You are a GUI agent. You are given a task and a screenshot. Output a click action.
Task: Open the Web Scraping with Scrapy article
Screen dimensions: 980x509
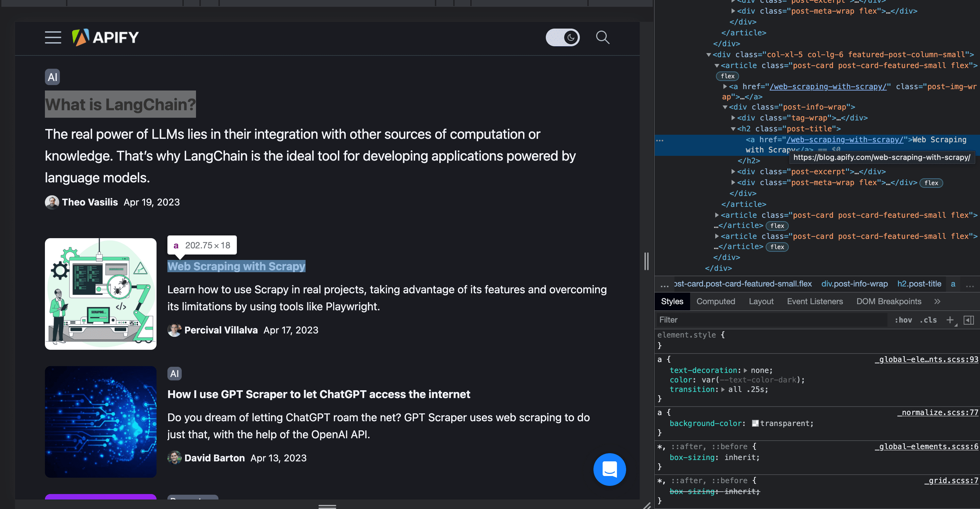tap(236, 266)
